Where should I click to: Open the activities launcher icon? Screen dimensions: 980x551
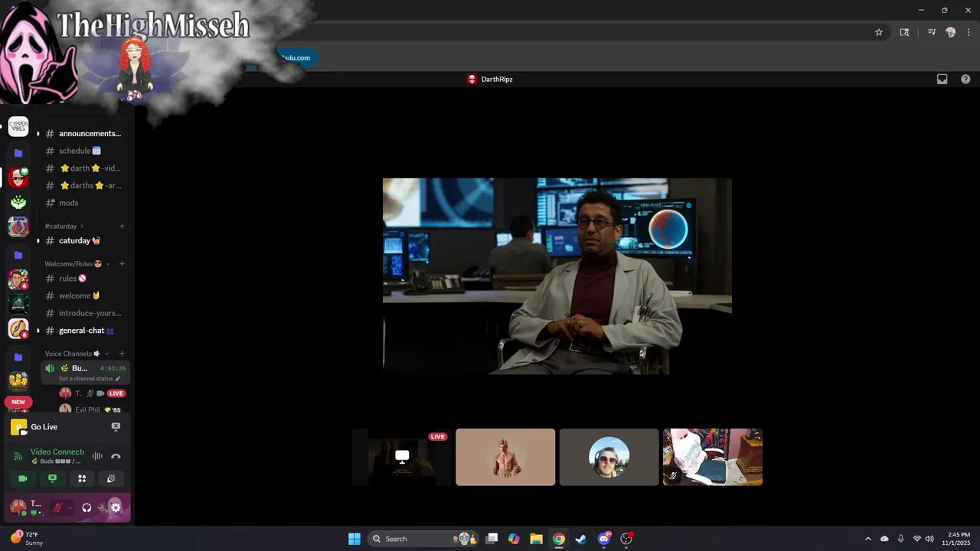click(82, 478)
